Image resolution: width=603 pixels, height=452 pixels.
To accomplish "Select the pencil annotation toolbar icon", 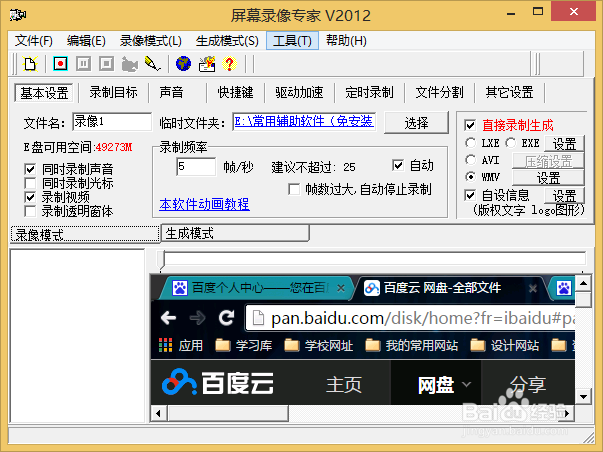I will pos(153,63).
